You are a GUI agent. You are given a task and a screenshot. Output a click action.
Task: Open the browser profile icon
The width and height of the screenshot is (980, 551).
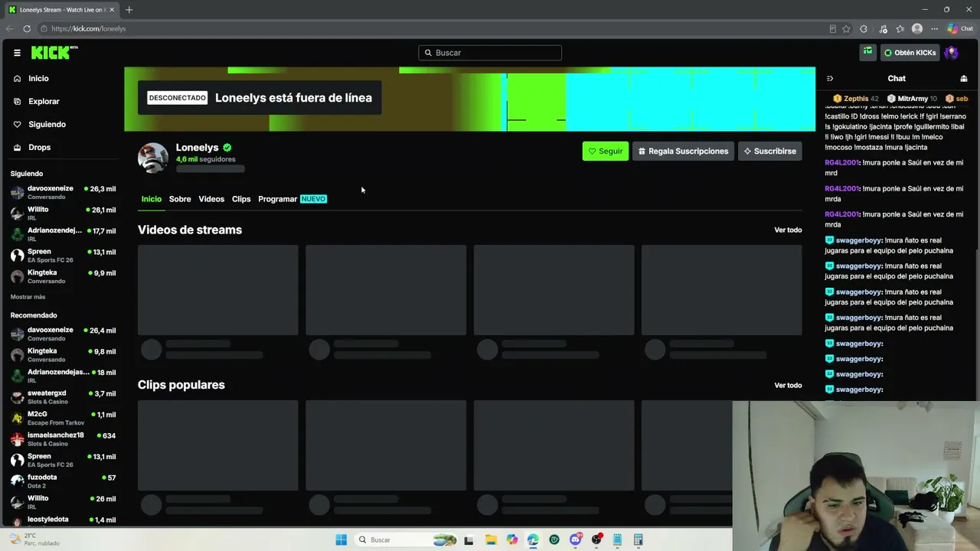(917, 28)
